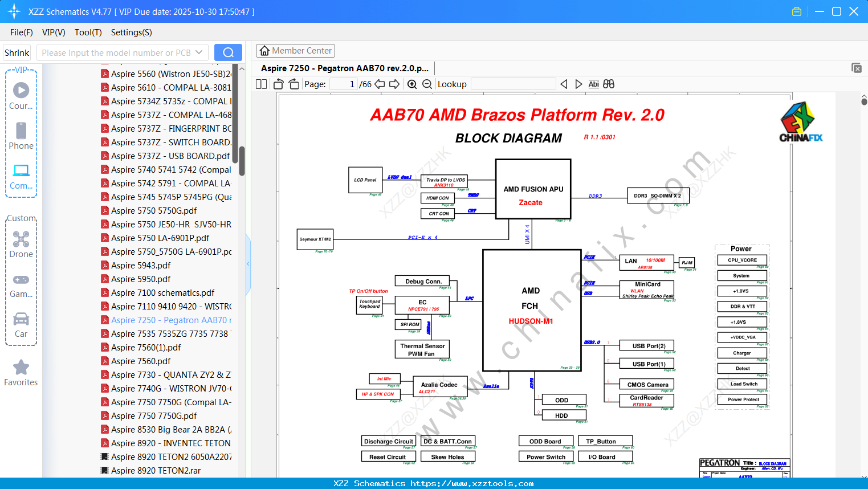Open Aspire 5745 5745P 5745PG file
Image resolution: width=868 pixels, height=489 pixels.
[172, 197]
